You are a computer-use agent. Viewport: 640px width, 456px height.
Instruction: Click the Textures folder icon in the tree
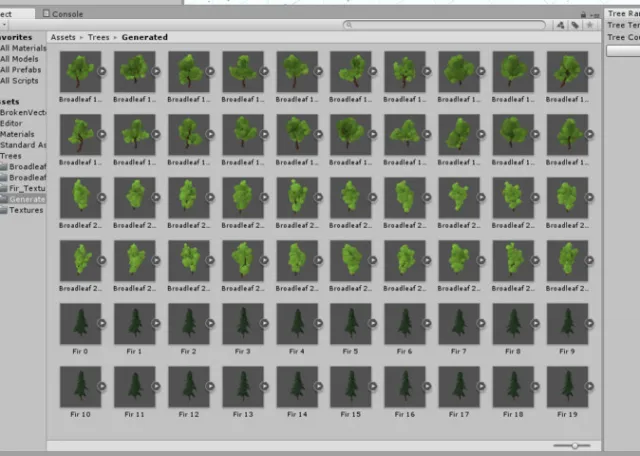click(4, 210)
